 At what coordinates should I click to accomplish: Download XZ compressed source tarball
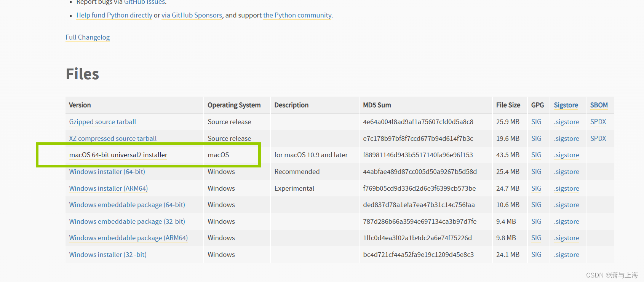tap(113, 139)
